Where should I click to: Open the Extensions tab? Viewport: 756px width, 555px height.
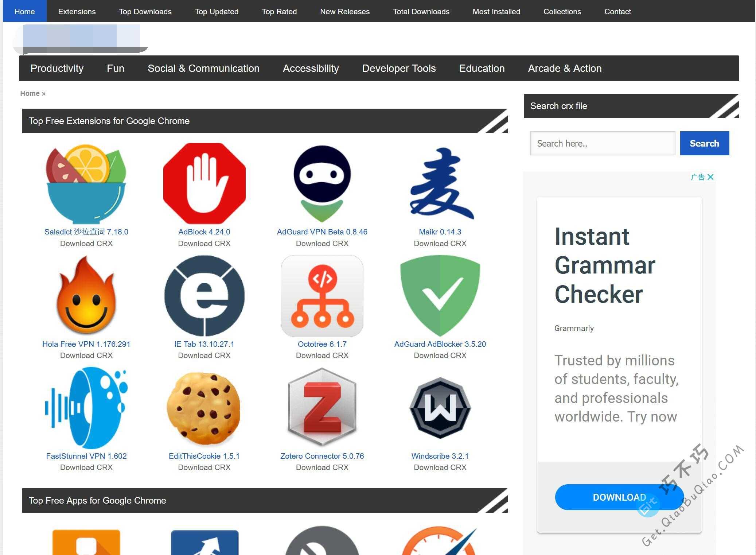(x=76, y=11)
